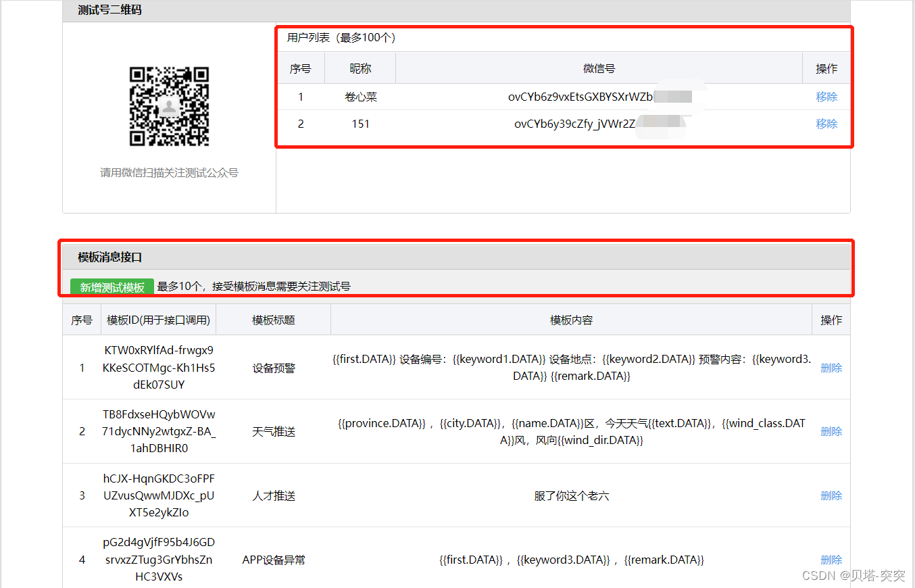
Task: Click the template table 序号 column header
Action: [82, 320]
